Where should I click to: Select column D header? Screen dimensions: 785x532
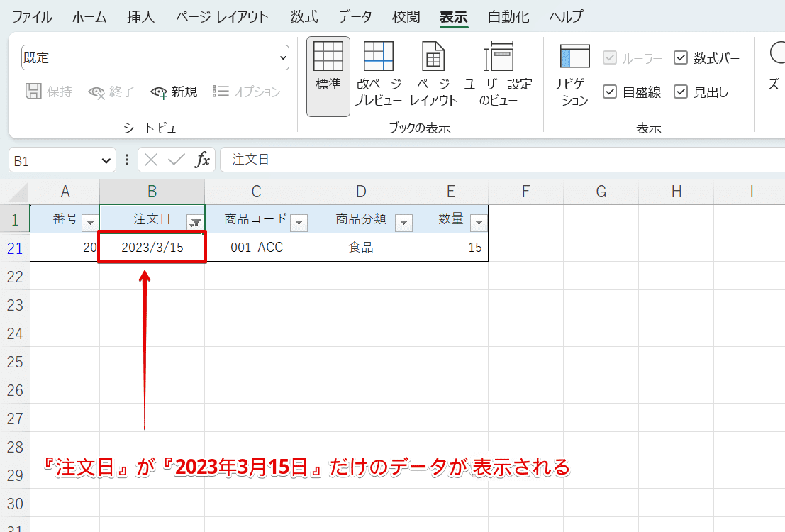[361, 192]
